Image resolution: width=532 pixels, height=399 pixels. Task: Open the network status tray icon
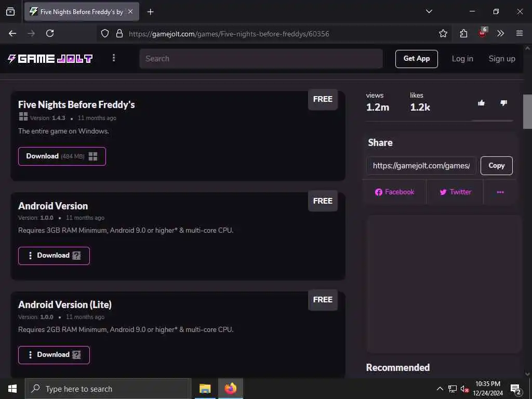(453, 389)
